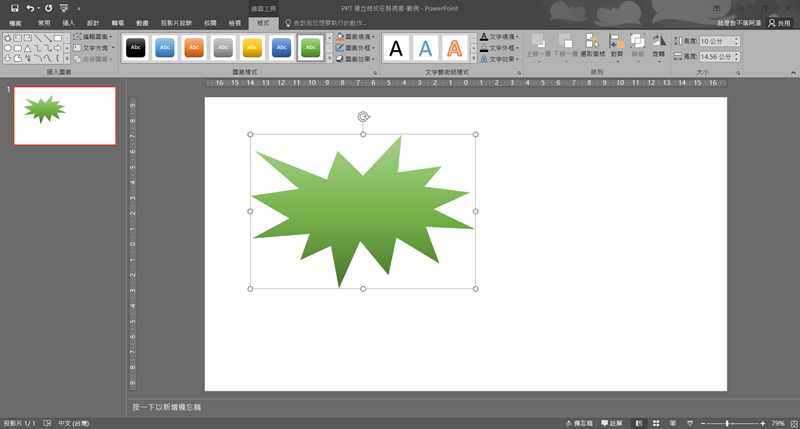Select the orange Abc shape style swatch
Viewport: 800px width, 429px height.
(x=195, y=48)
